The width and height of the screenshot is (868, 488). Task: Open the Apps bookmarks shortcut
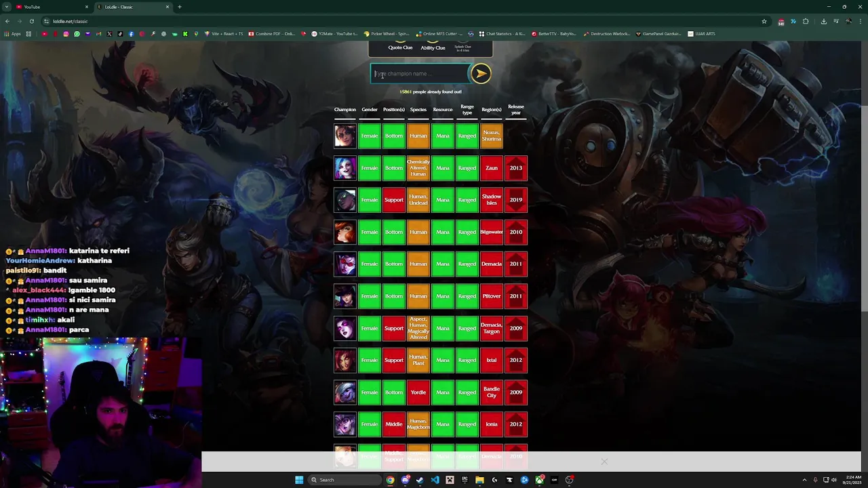12,34
